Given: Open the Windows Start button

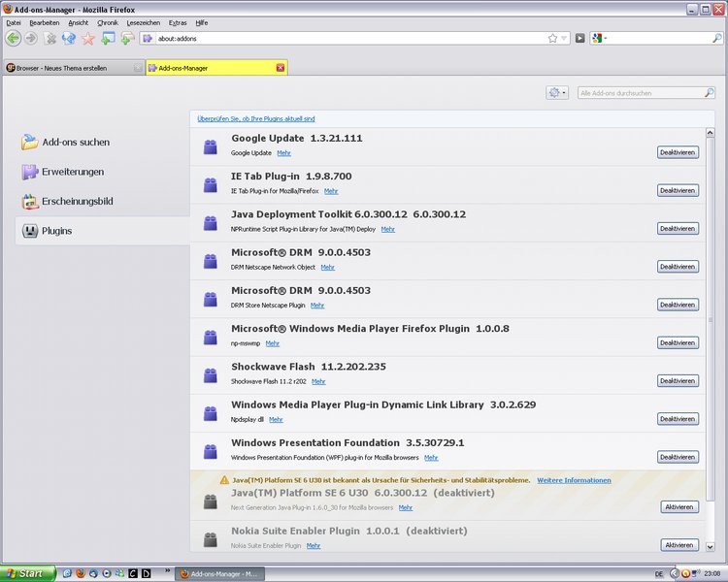Looking at the screenshot, I should (27, 573).
